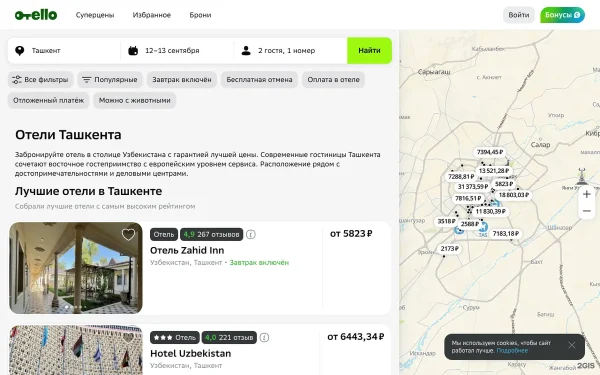This screenshot has width=600, height=375.
Task: Close the cookies notification
Action: [x=572, y=345]
